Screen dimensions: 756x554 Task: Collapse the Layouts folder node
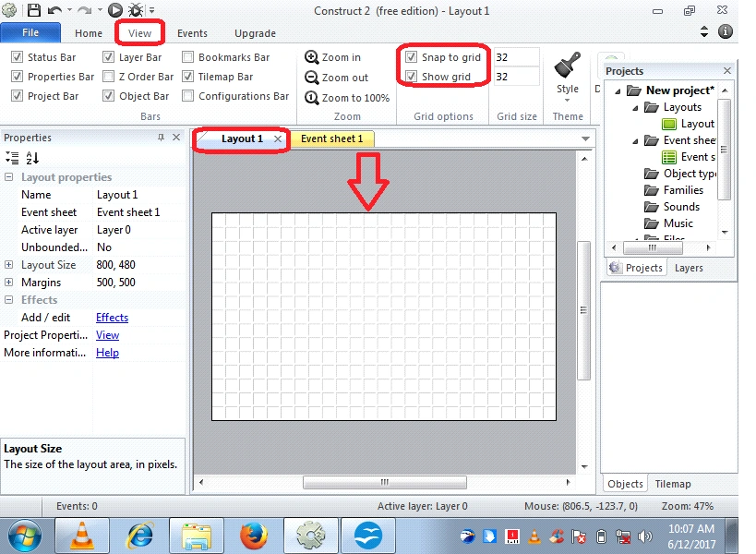pos(635,108)
